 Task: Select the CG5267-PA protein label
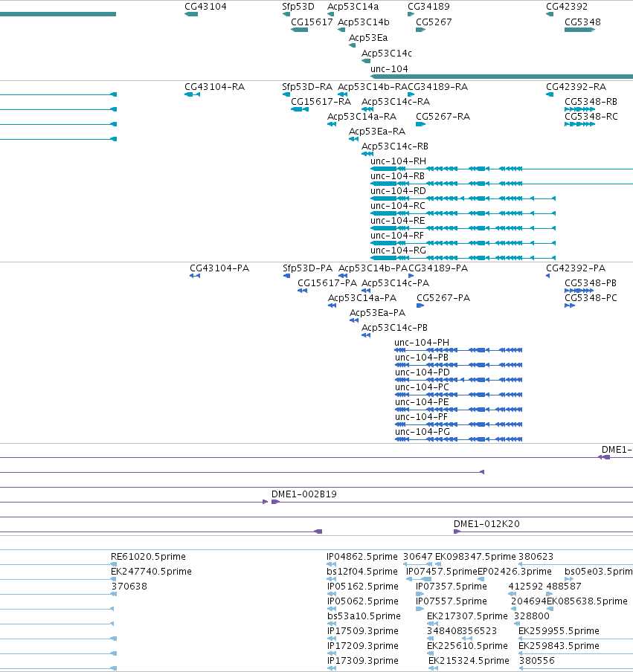pos(443,298)
